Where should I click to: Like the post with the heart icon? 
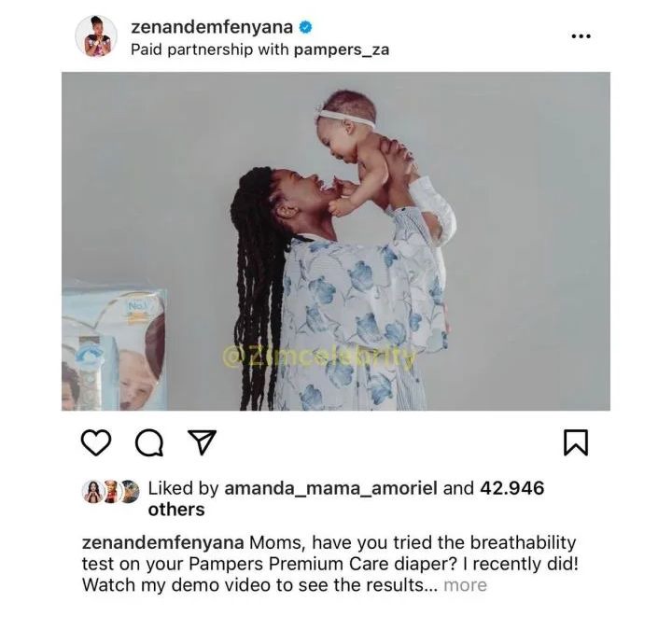tap(96, 442)
